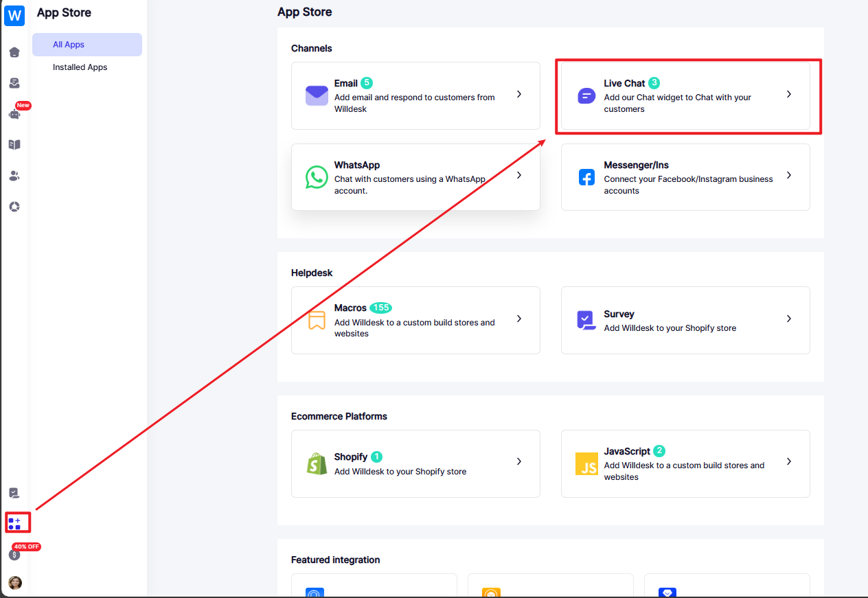The image size is (868, 598).
Task: Click the orange Macros bookmark icon
Action: 317,320
